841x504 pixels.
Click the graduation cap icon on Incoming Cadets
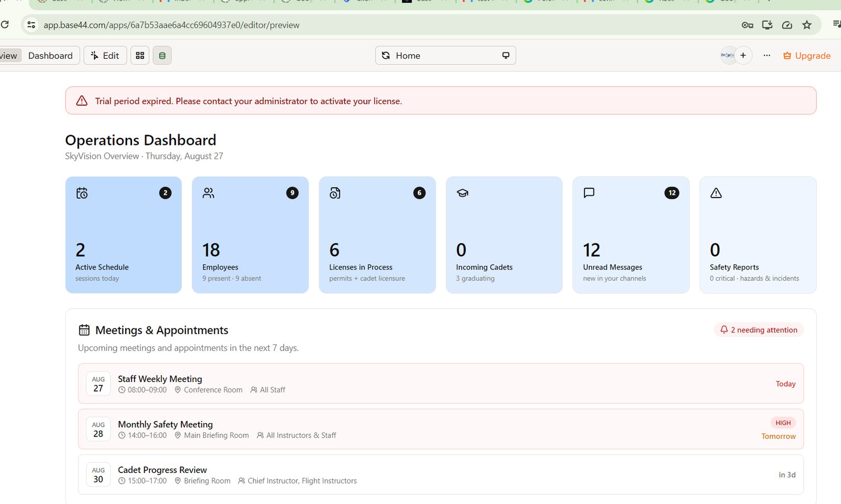point(463,193)
